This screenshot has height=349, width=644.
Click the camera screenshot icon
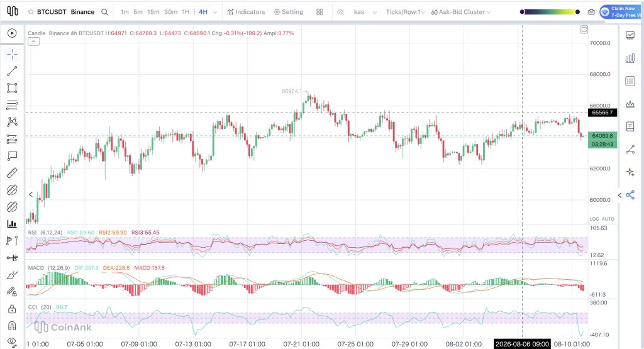[x=591, y=12]
